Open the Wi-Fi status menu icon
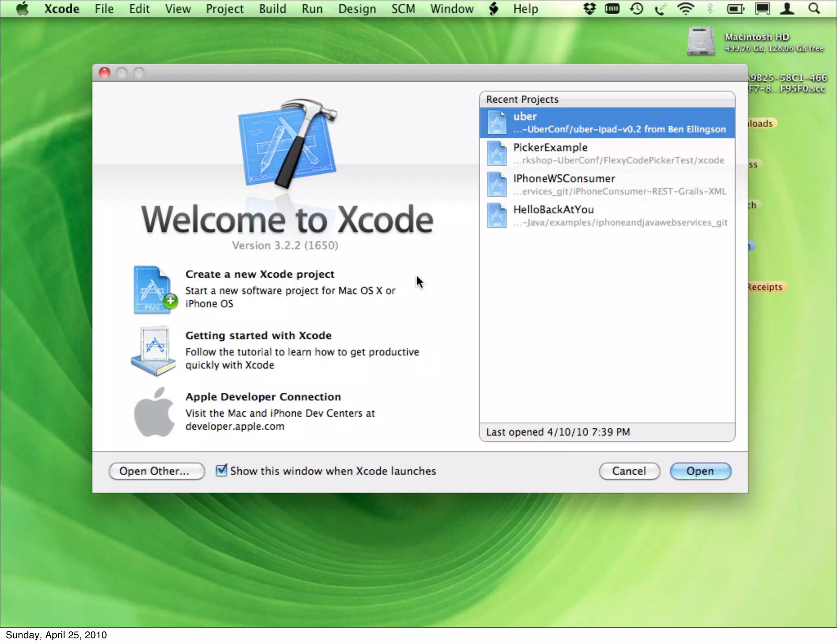The image size is (837, 644). (685, 9)
